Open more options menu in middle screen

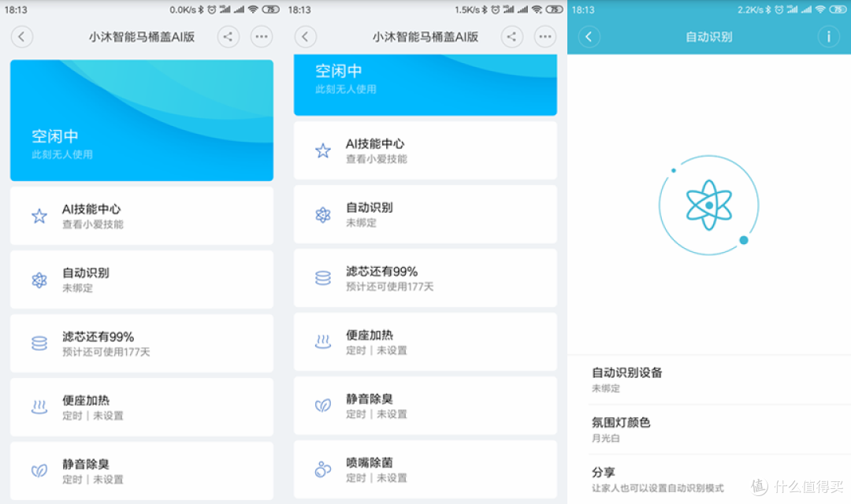coord(545,37)
